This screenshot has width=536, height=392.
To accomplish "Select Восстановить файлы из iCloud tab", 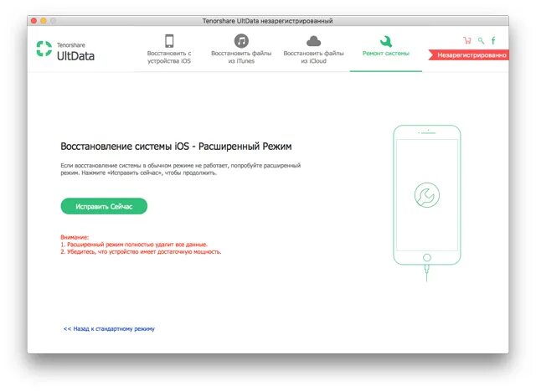I will [x=313, y=49].
